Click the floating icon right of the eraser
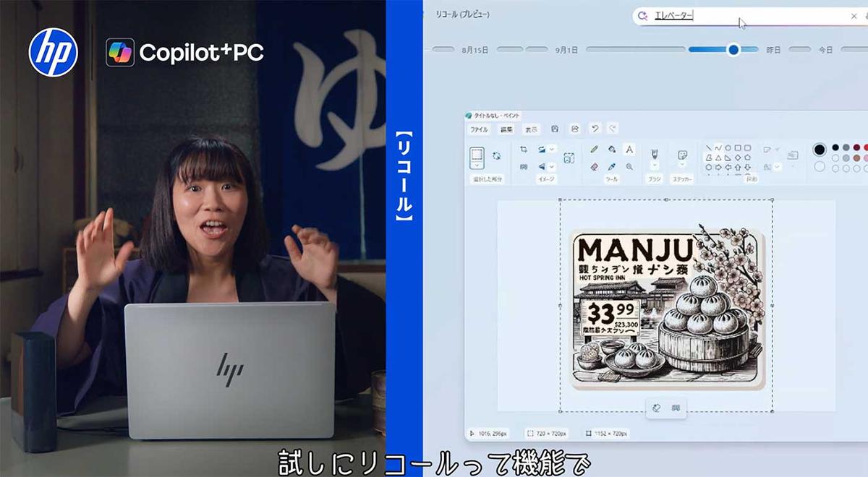 (676, 408)
